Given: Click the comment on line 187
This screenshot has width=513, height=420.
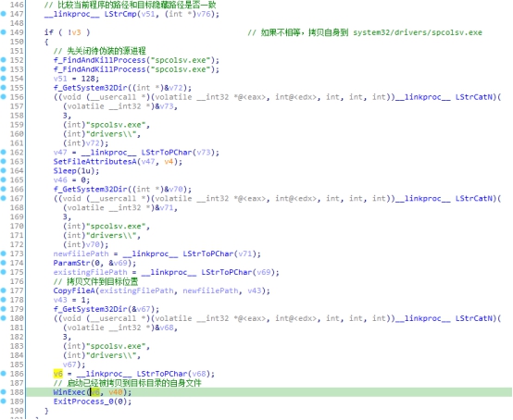Looking at the screenshot, I should pyautogui.click(x=128, y=382).
